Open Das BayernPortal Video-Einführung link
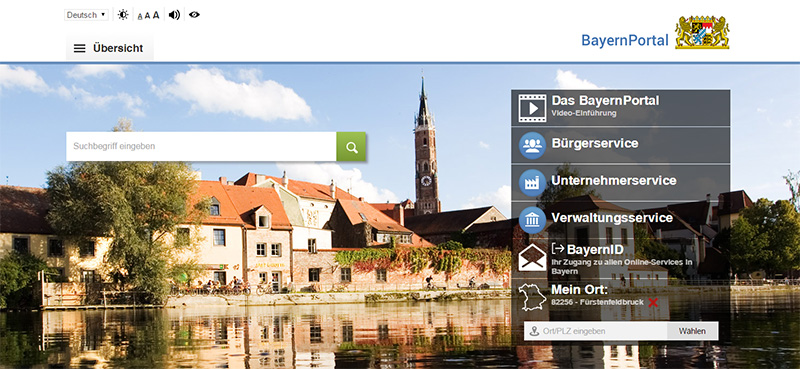The height and width of the screenshot is (369, 800). point(605,105)
